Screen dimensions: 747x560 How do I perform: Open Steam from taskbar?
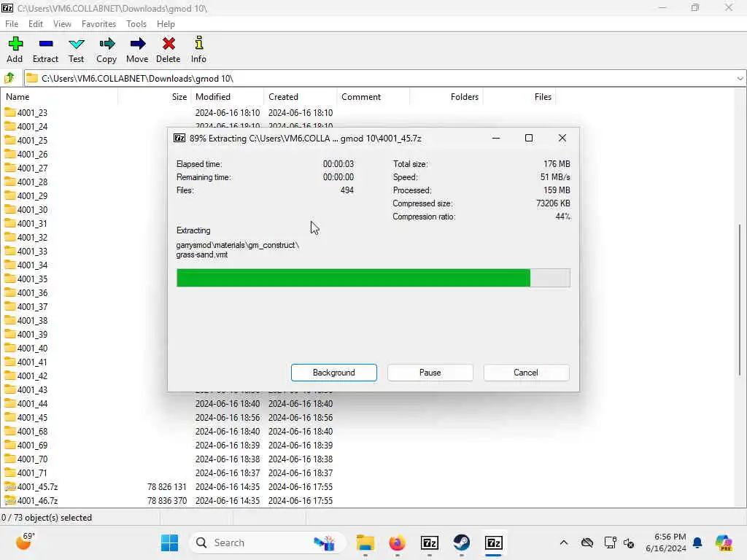pyautogui.click(x=461, y=542)
